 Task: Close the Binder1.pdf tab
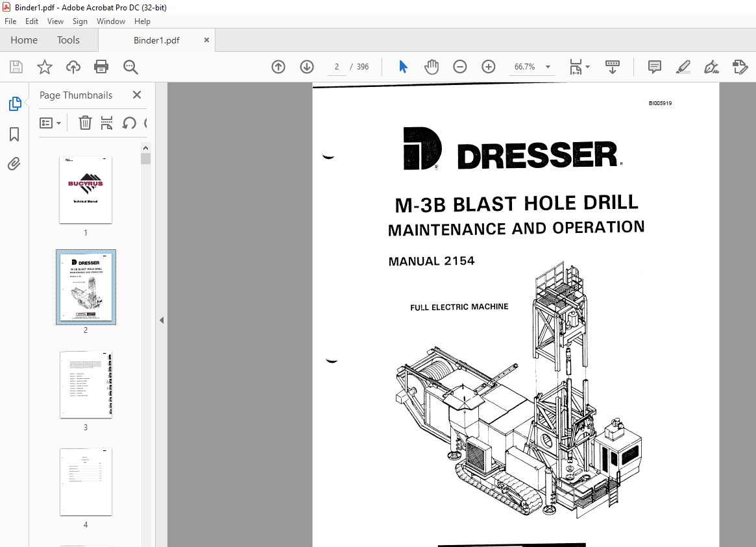pos(206,40)
